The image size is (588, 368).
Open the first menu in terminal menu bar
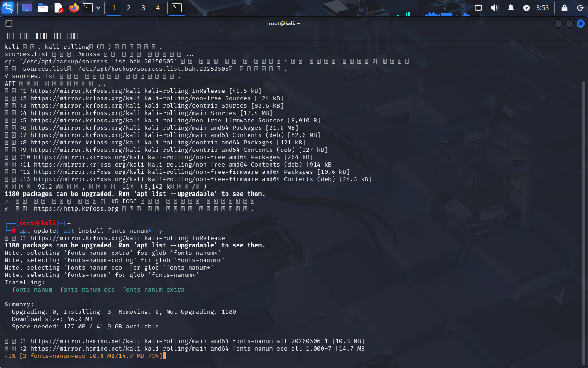10,35
